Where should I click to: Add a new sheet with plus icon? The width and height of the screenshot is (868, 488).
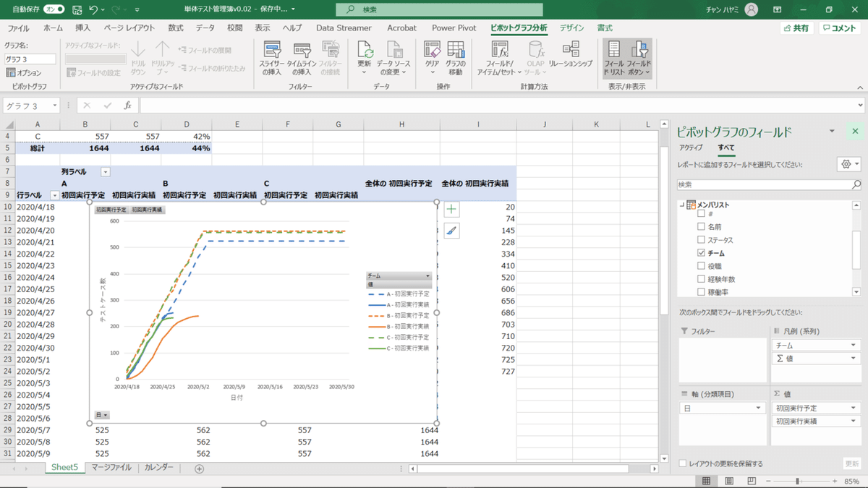click(199, 468)
